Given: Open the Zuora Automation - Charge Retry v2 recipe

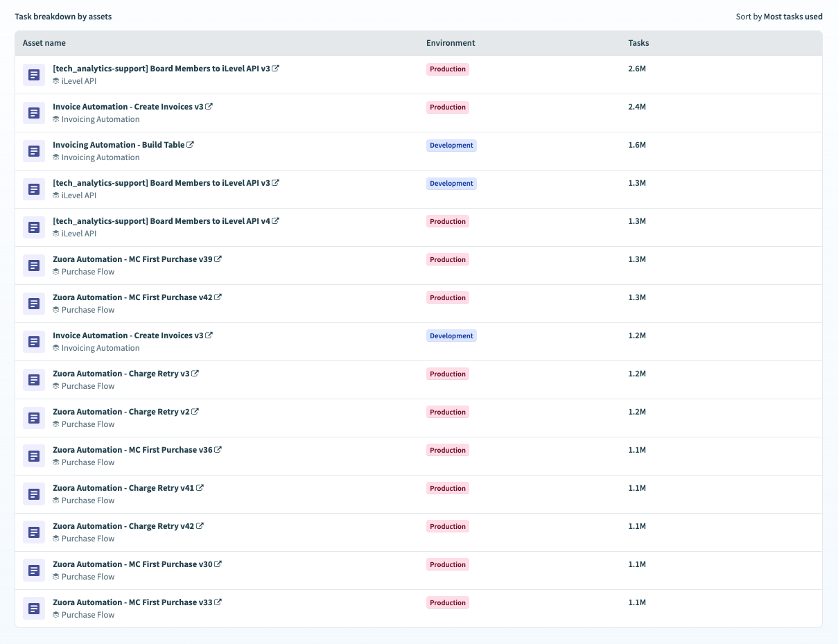Looking at the screenshot, I should point(121,412).
